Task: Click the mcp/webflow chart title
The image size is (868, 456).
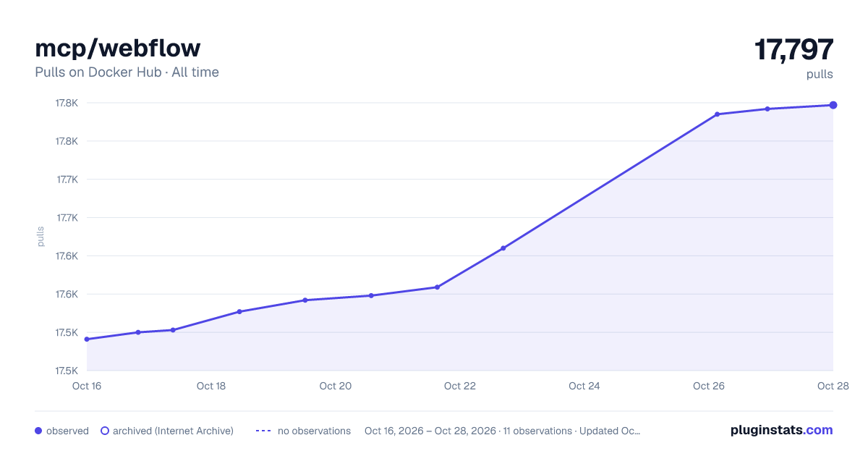Action: (x=118, y=48)
